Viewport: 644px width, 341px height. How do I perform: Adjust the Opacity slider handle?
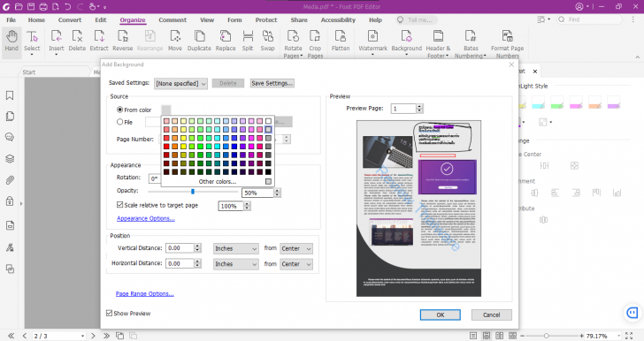click(x=193, y=191)
